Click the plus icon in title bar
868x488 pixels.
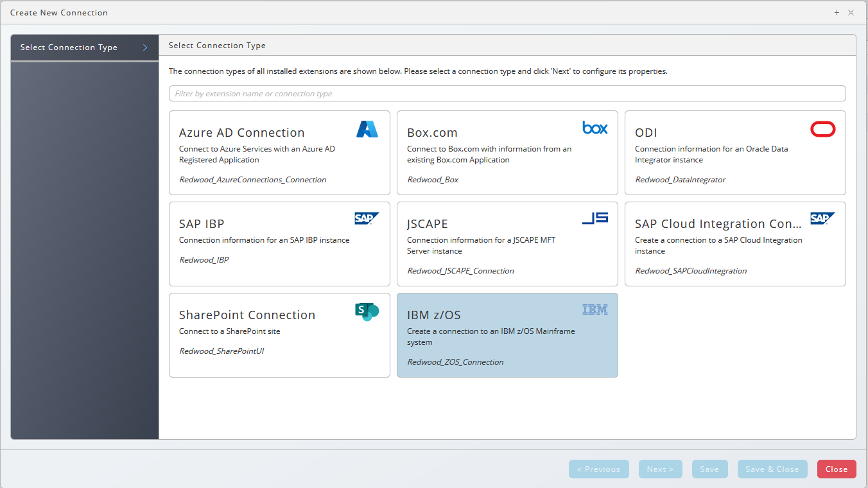click(x=837, y=13)
